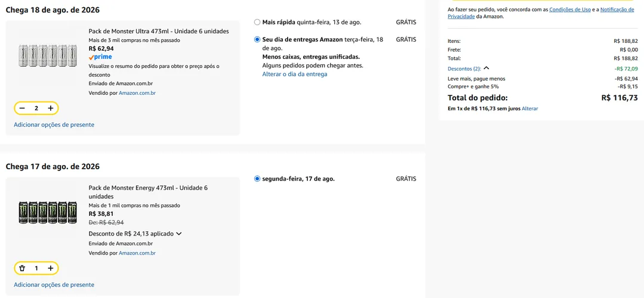Viewport: 644px width, 298px height.
Task: Open the Notificação de Privacidade link
Action: (x=617, y=10)
